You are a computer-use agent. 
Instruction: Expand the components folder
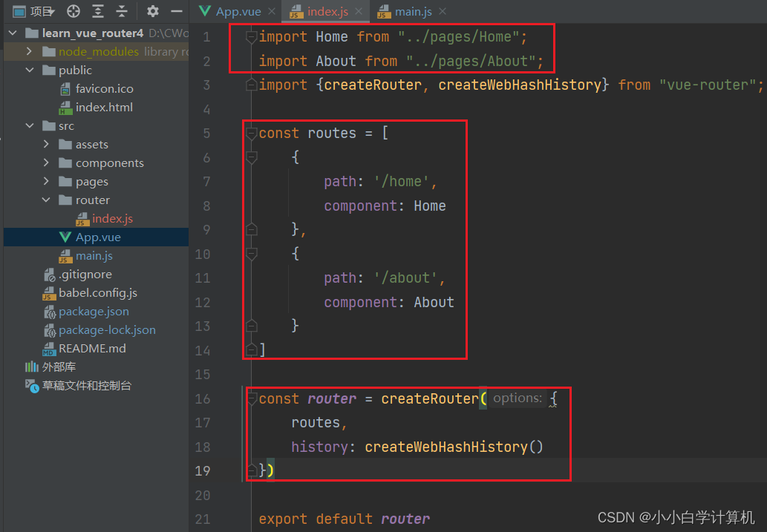pyautogui.click(x=47, y=162)
